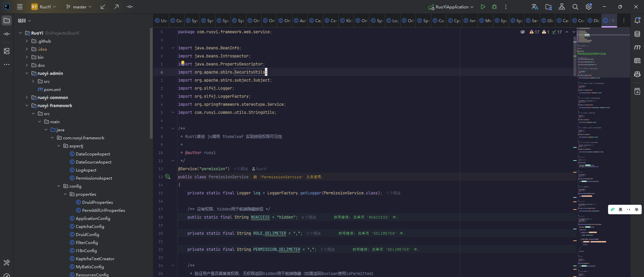Viewport: 644px width, 277px height.
Task: Click the project tree vertical scrollbar
Action: point(151,83)
